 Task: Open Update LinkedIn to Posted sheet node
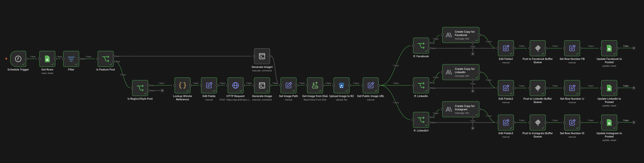tap(609, 88)
